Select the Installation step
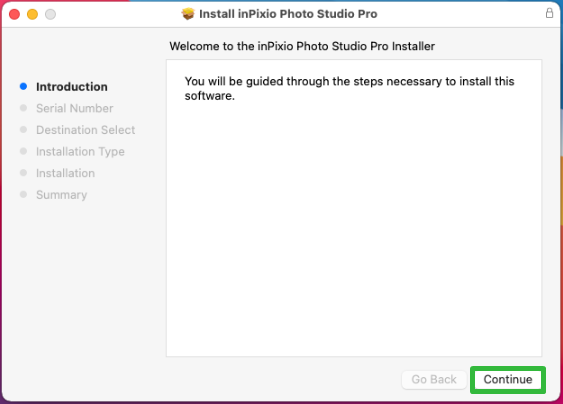Screen dimensions: 563x404 (65, 173)
